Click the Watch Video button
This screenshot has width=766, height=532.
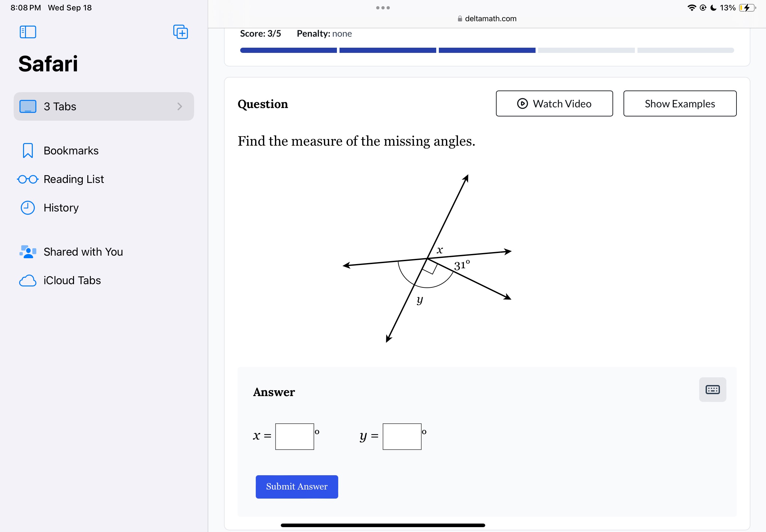click(553, 103)
